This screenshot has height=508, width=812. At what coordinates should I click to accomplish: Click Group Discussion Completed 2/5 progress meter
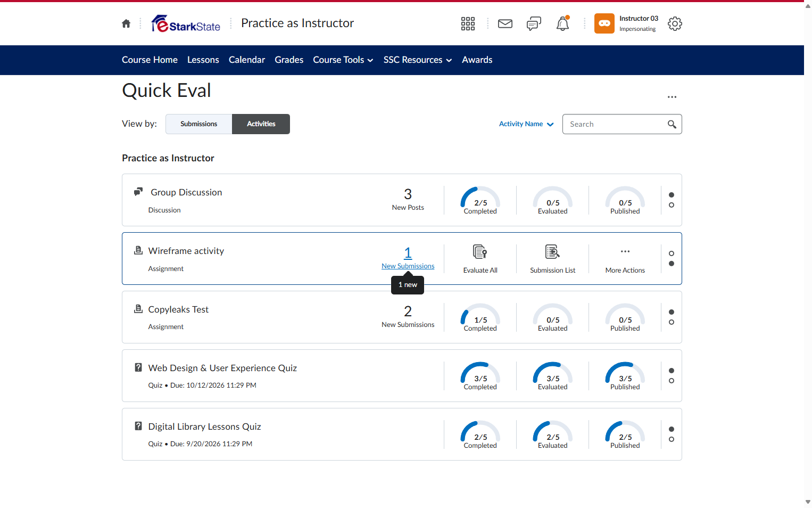[x=480, y=200]
